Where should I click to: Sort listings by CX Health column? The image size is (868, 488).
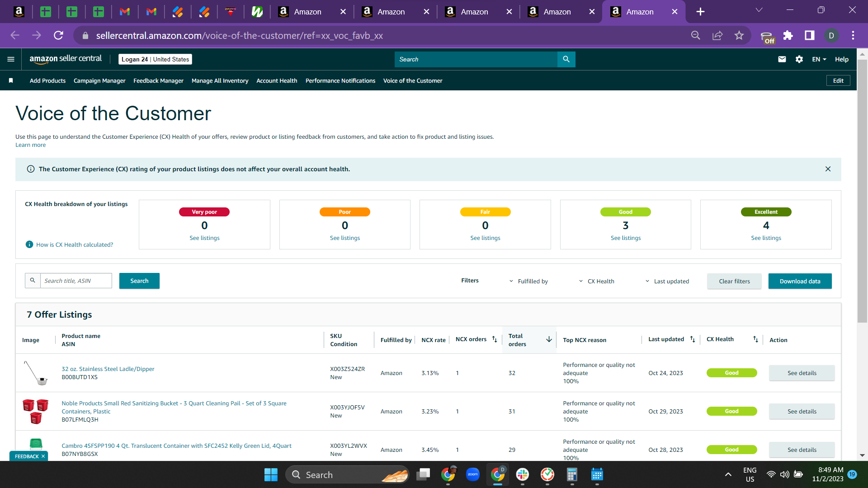point(755,339)
